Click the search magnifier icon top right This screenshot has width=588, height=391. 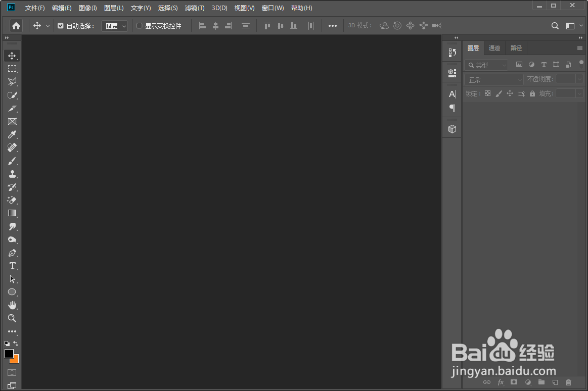(555, 26)
